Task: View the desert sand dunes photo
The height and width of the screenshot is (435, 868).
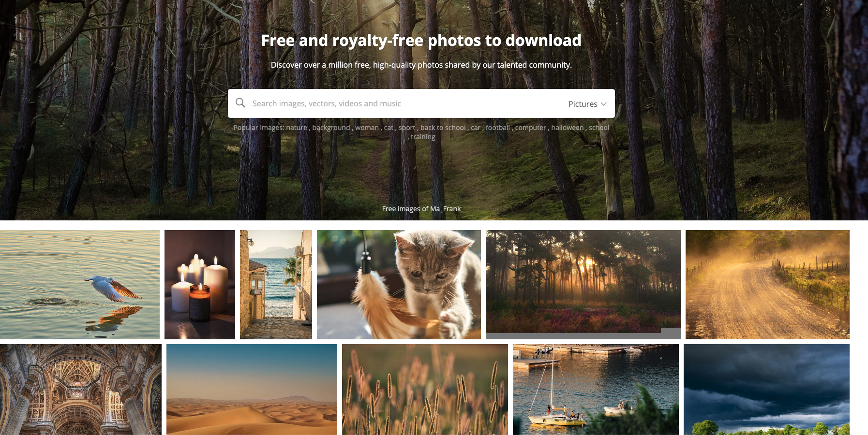Action: click(x=252, y=390)
